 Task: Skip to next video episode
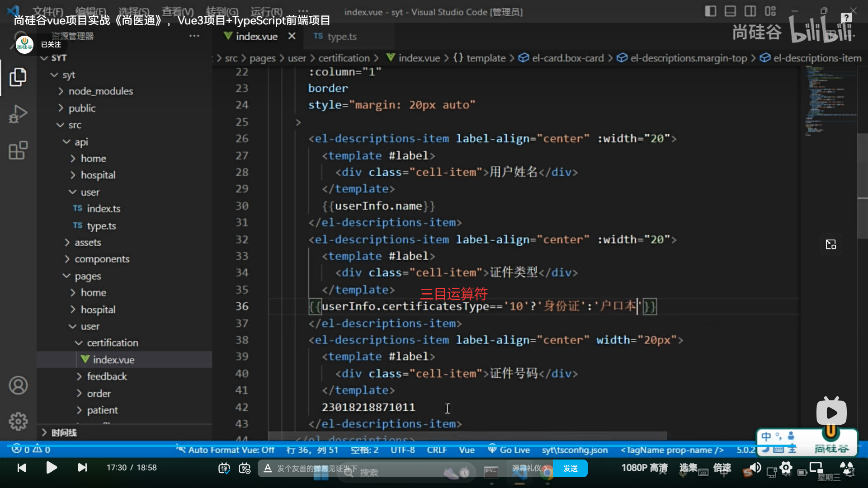tap(82, 468)
